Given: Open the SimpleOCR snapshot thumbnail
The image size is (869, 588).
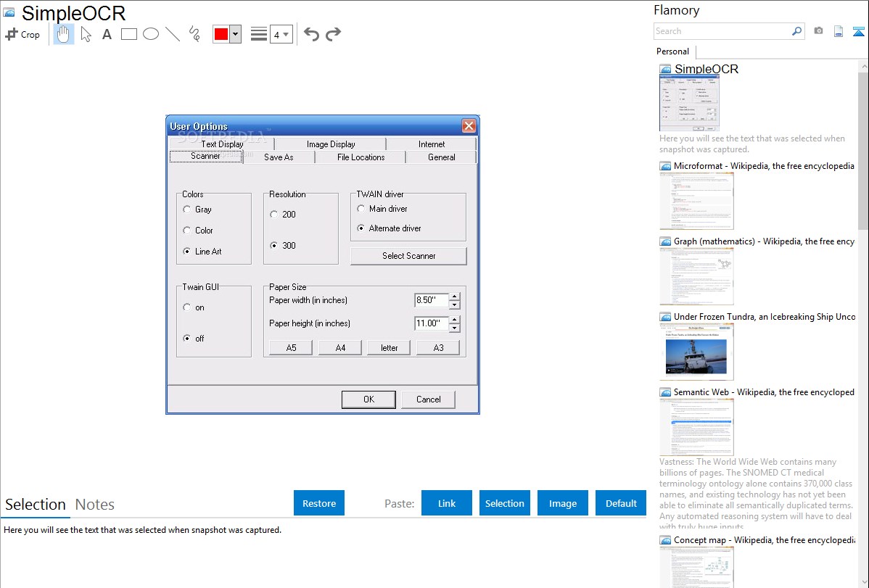Looking at the screenshot, I should click(x=689, y=103).
